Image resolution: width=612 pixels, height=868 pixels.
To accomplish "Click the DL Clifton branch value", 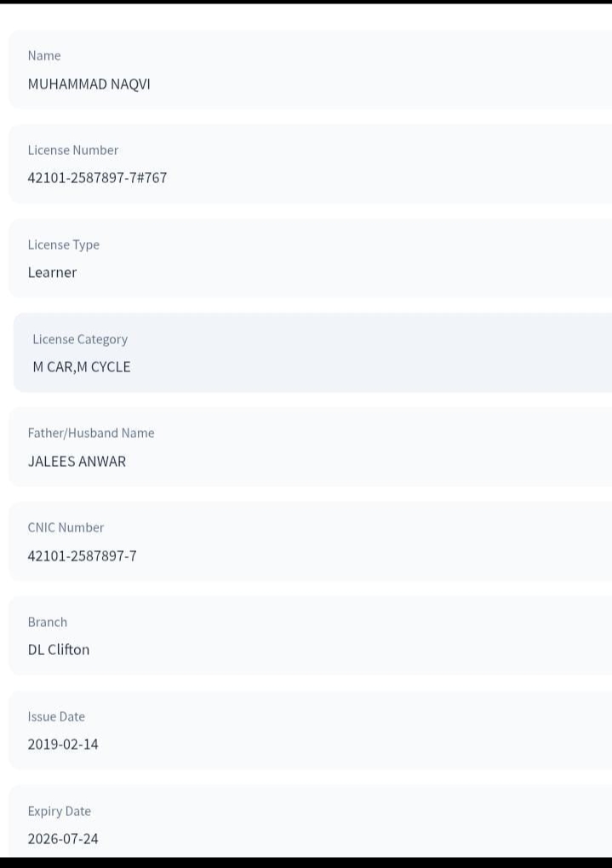I will (59, 650).
